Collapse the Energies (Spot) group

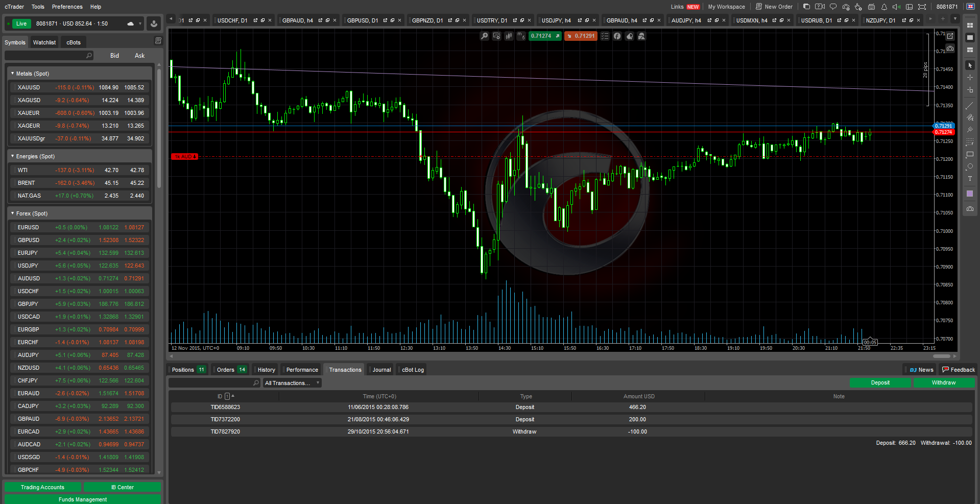click(13, 156)
